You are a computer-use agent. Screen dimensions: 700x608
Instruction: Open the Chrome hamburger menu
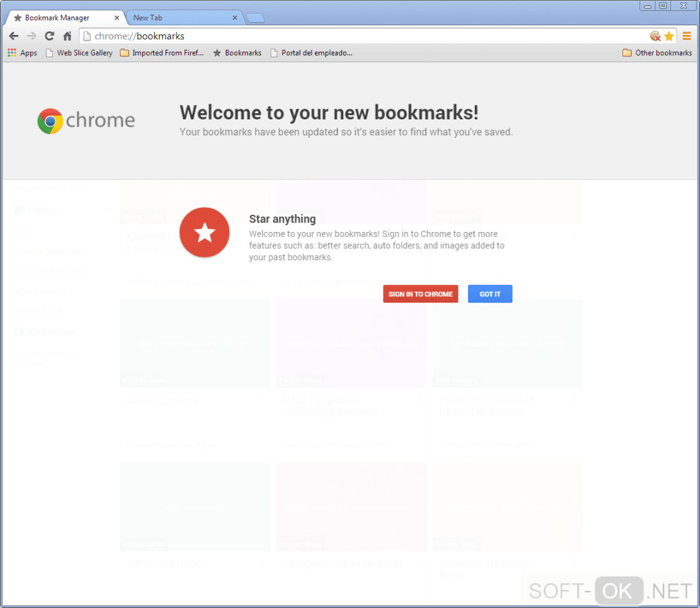coord(686,36)
